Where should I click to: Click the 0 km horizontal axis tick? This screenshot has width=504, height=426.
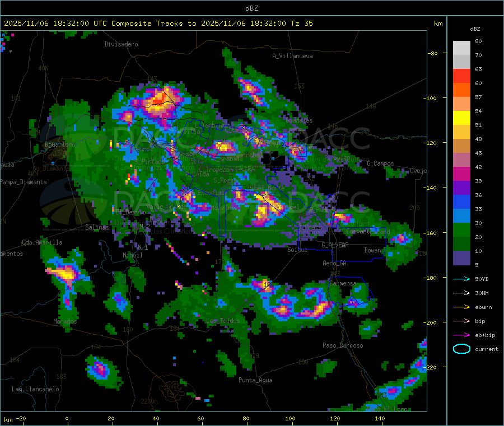(x=67, y=418)
